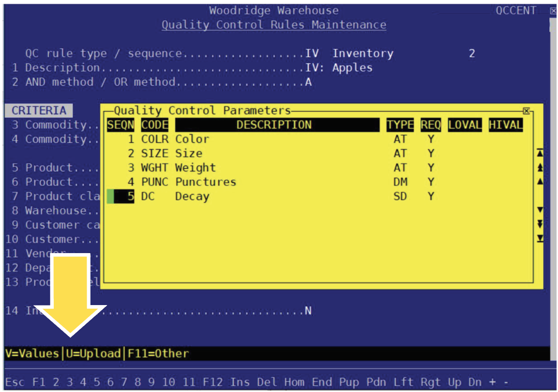Click the QCCENT program code

pyautogui.click(x=516, y=11)
